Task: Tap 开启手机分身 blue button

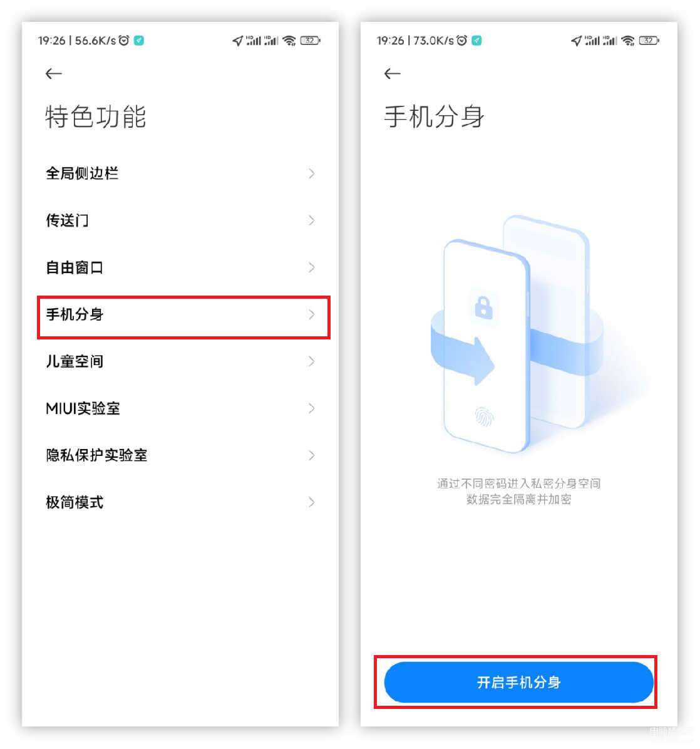Action: (x=518, y=682)
